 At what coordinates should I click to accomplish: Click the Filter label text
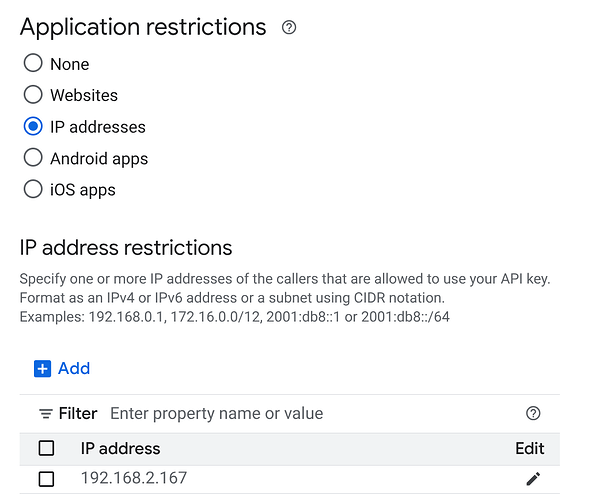(78, 413)
